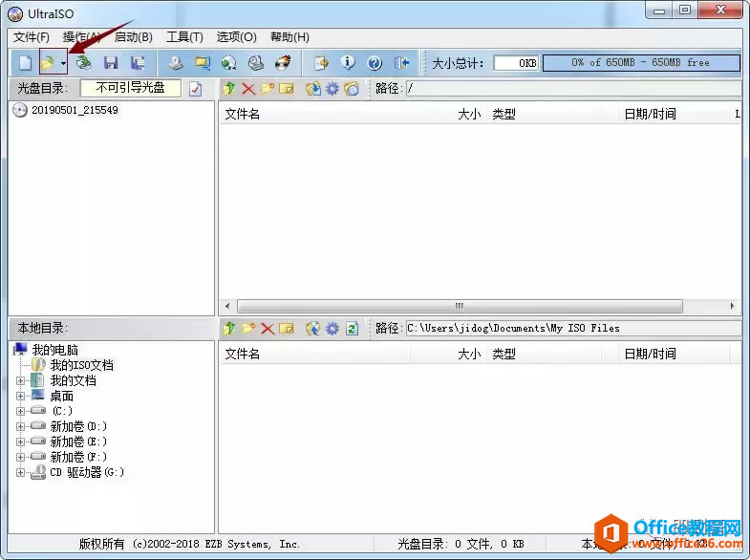Create a new ISO image with the blank page icon
The height and width of the screenshot is (560, 750).
[x=25, y=63]
